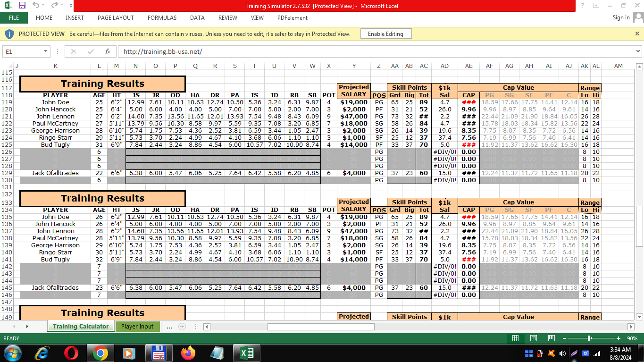Launch Internet Explorer from taskbar
The image size is (644, 362).
[x=43, y=353]
